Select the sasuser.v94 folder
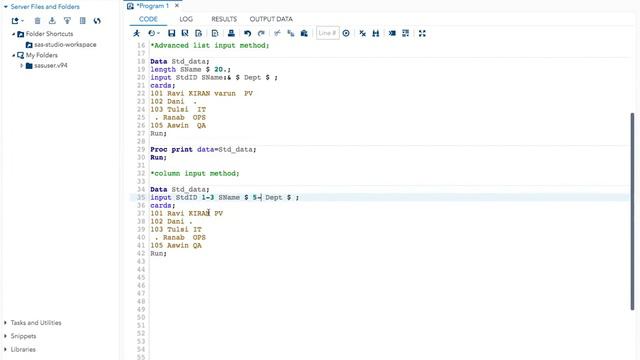 tap(51, 66)
